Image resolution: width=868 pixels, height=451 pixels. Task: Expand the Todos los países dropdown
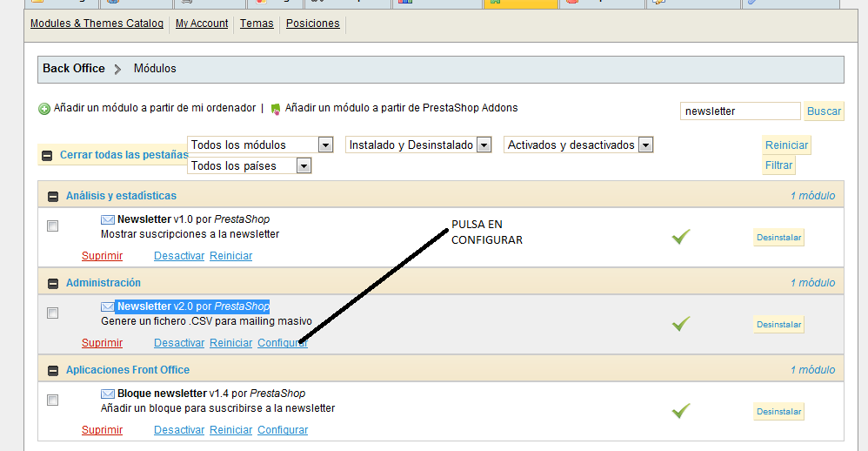(x=304, y=165)
